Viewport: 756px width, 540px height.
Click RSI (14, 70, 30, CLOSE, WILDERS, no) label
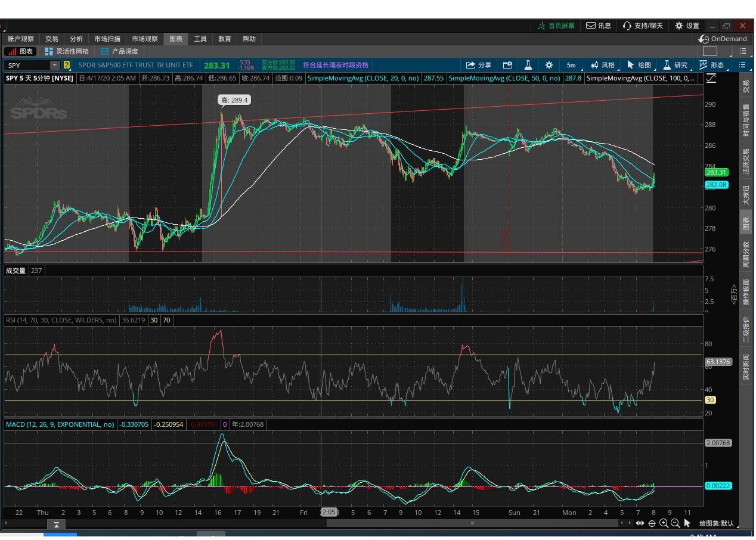click(61, 320)
